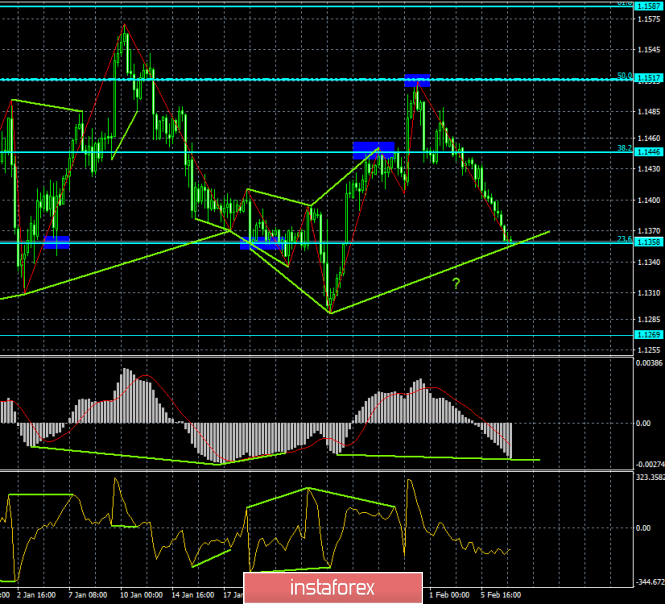Viewport: 665px width, 604px height.
Task: Click the blue rectangle at 1.1517 level
Action: pyautogui.click(x=417, y=80)
